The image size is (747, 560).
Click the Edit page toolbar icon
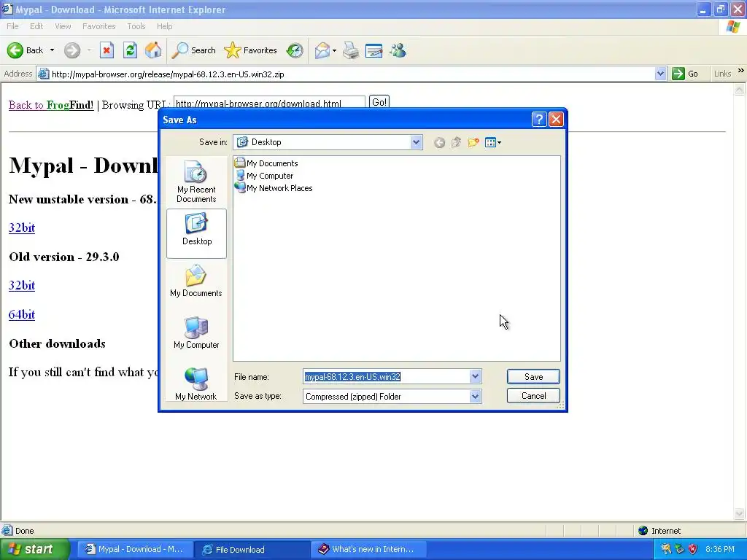pos(373,50)
